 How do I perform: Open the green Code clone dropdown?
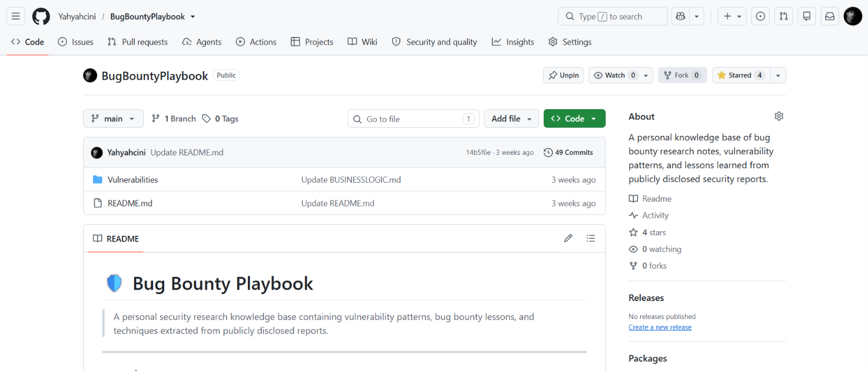coord(574,118)
